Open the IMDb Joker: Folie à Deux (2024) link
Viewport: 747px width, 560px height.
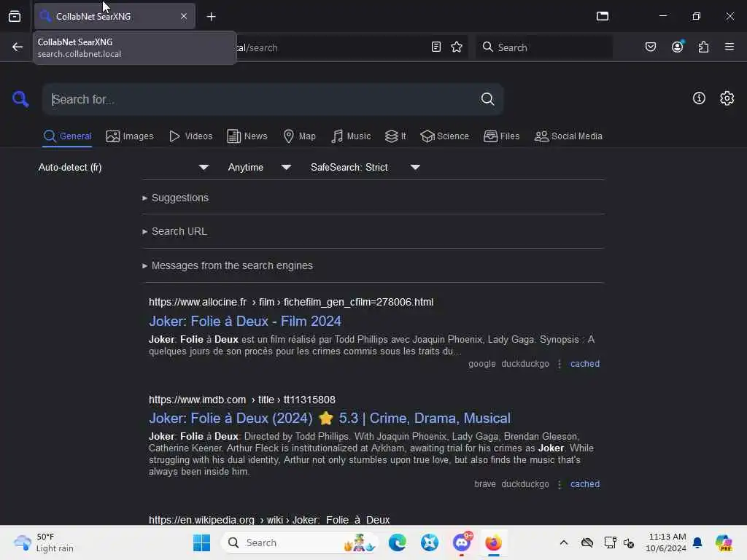point(330,419)
